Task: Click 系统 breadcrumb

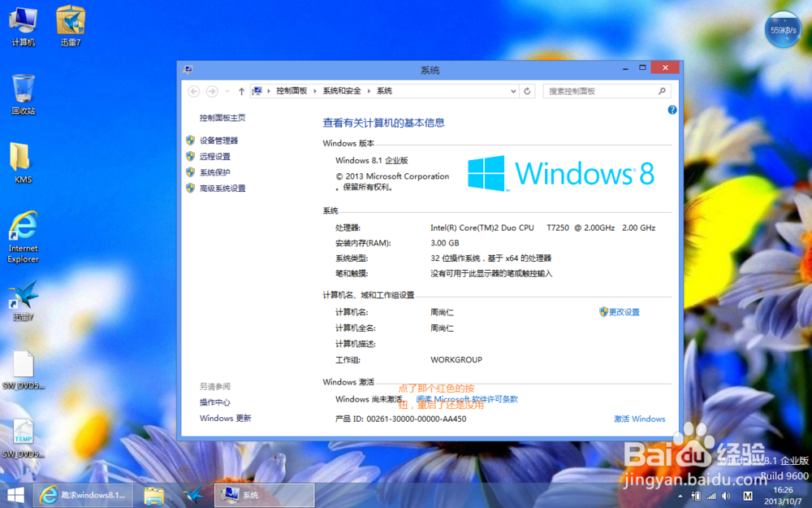Action: (x=384, y=91)
